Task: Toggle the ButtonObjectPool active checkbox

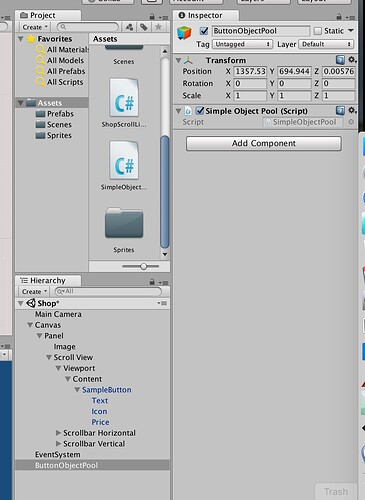Action: [204, 31]
